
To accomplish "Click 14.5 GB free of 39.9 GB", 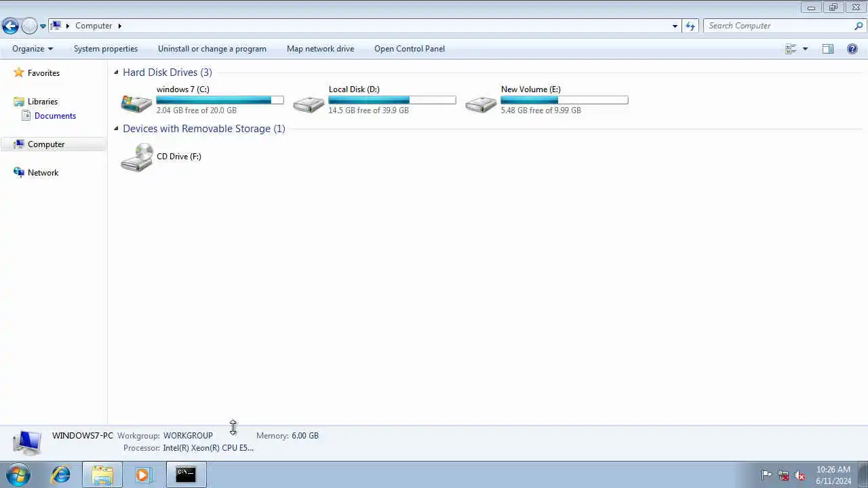I will 369,110.
